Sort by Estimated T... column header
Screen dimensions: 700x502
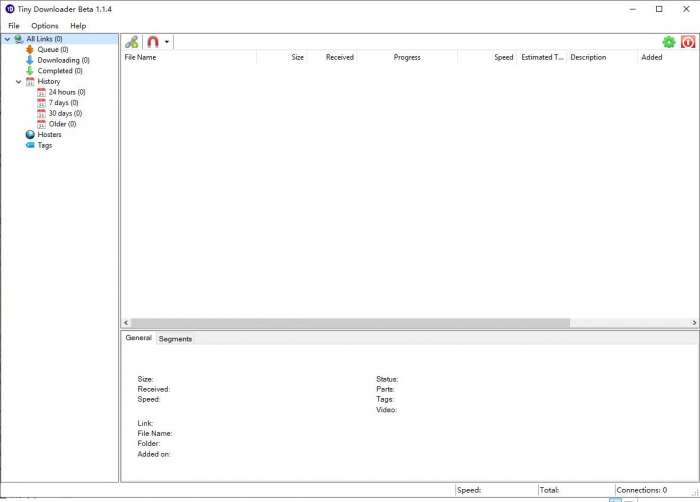click(x=542, y=57)
